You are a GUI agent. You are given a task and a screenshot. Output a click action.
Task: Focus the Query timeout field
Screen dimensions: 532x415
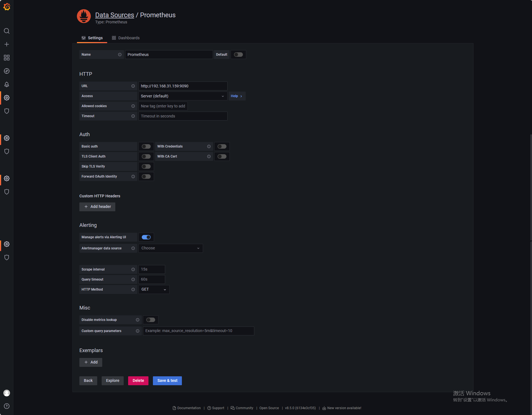tap(152, 279)
